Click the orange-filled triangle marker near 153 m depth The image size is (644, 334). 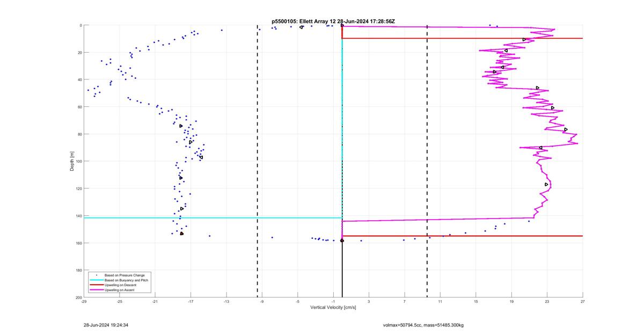point(181,234)
